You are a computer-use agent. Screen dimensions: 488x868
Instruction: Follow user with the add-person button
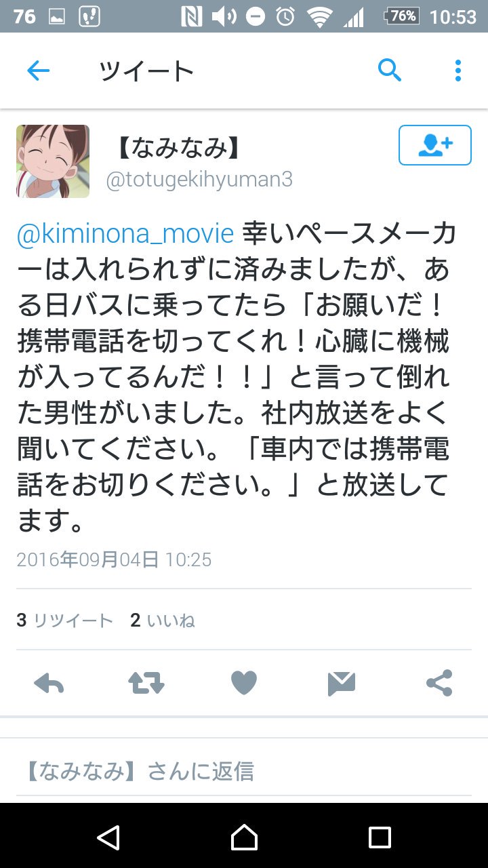point(435,145)
